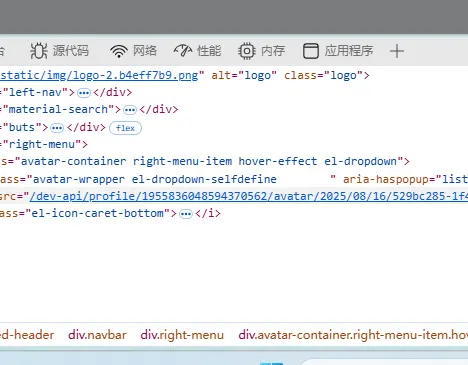Click the closing </i> tag text
The image size is (468, 365).
(x=208, y=213)
